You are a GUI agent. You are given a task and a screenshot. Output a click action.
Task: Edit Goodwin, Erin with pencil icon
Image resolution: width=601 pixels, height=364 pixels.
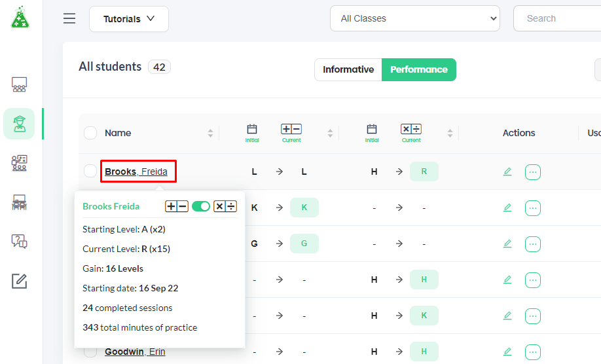(507, 352)
